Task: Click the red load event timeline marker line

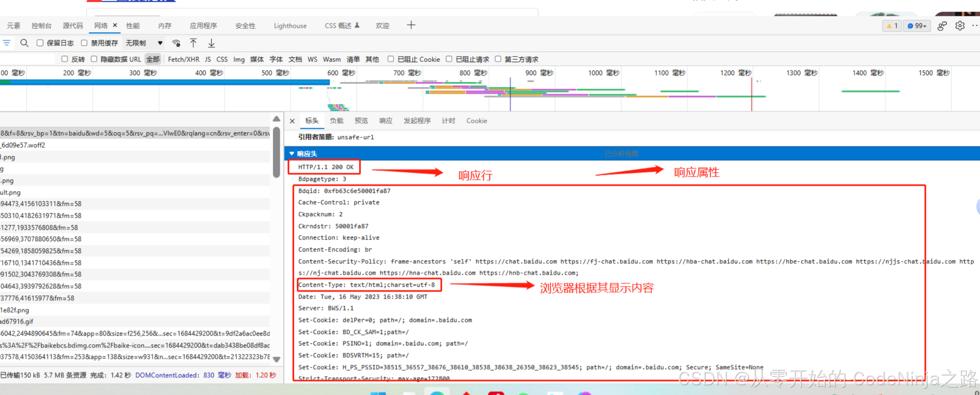Action: coord(752,94)
